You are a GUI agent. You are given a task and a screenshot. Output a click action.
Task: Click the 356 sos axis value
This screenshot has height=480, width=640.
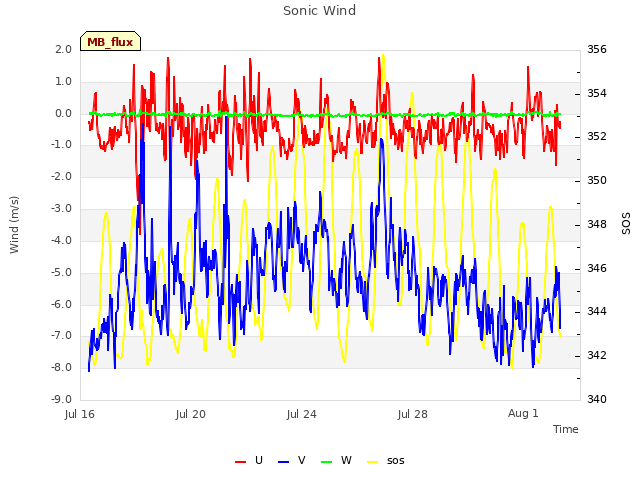(x=597, y=49)
